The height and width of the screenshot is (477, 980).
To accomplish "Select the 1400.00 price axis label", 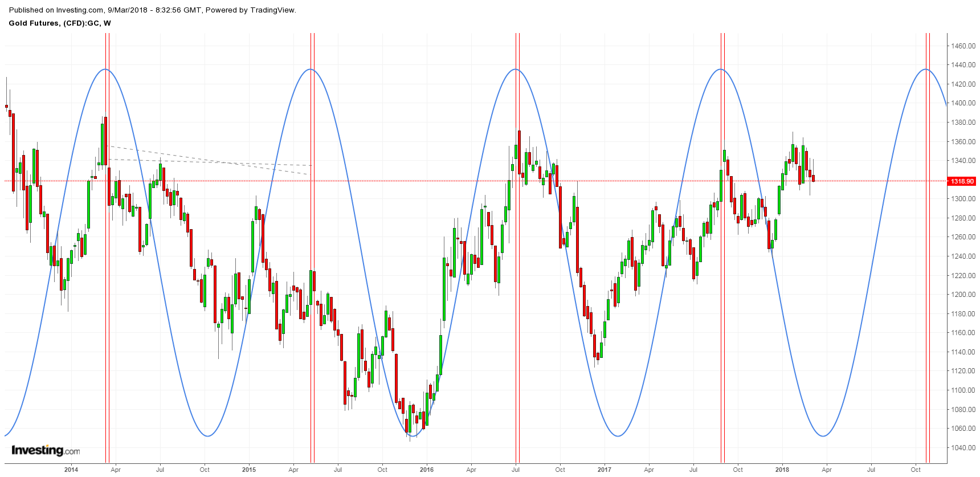I will (963, 103).
